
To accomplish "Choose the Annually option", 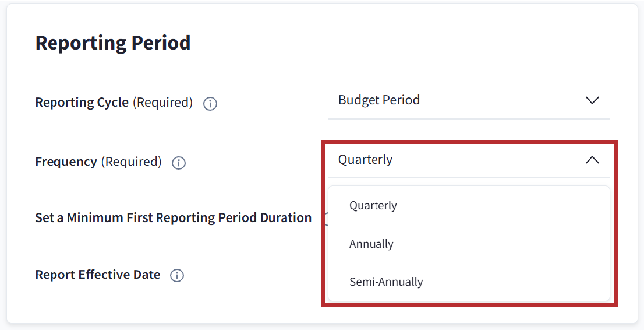I will pyautogui.click(x=371, y=244).
